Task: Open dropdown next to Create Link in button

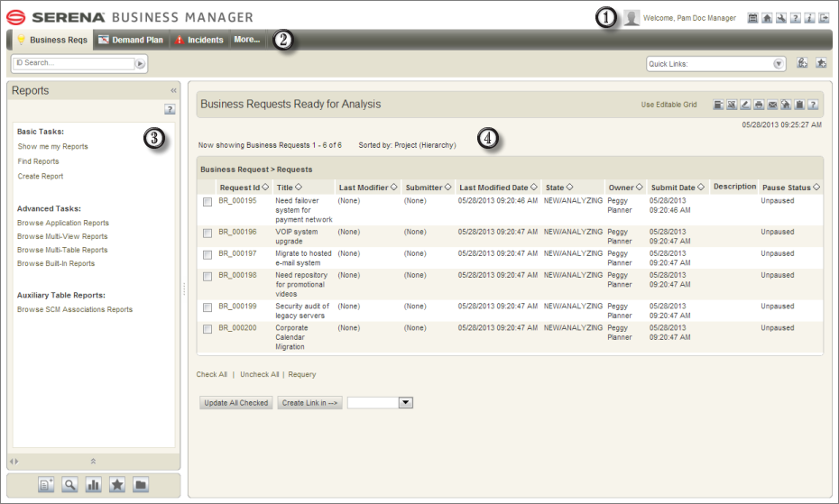Action: tap(406, 402)
